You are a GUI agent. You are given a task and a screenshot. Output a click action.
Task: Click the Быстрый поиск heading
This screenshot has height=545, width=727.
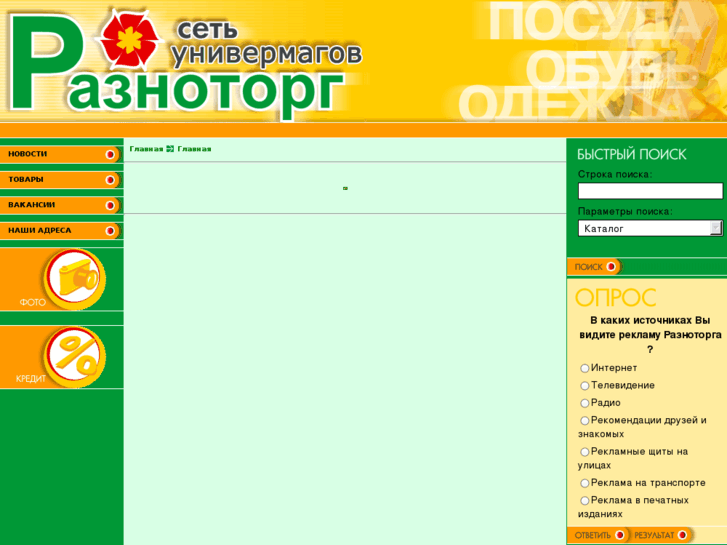631,154
